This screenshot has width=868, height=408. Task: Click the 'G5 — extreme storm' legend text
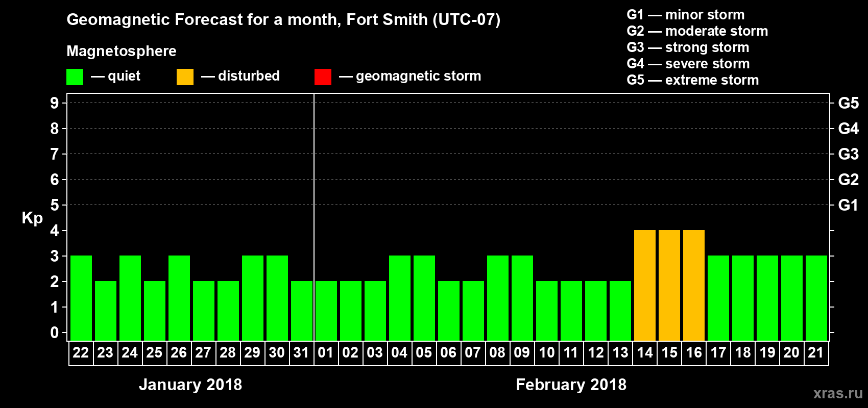pos(693,80)
